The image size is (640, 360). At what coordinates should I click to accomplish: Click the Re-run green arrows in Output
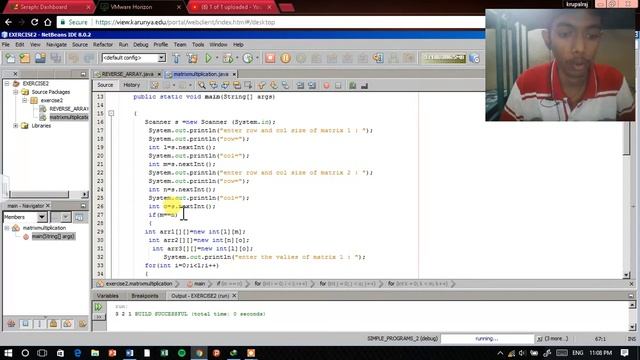99,307
